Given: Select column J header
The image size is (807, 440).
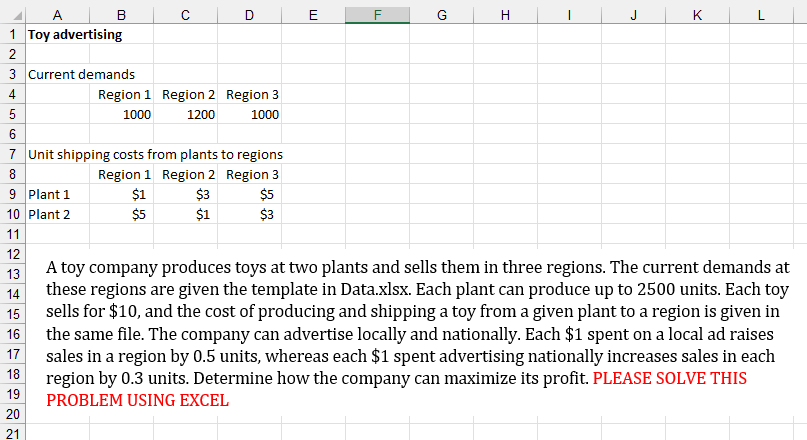Looking at the screenshot, I should click(x=633, y=15).
